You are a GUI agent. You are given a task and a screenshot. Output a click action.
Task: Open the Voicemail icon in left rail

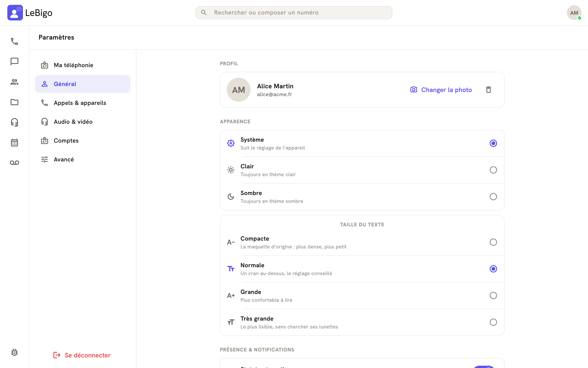(x=14, y=163)
